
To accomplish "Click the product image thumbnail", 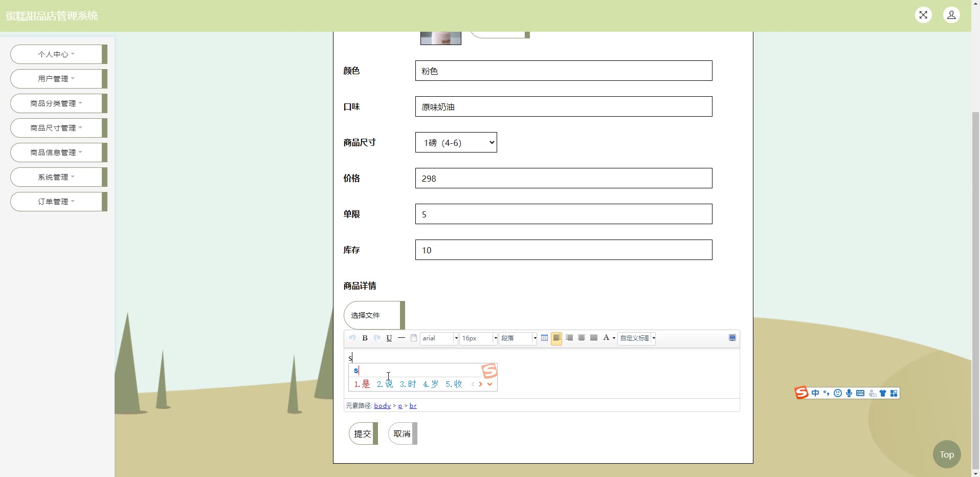I will (441, 38).
